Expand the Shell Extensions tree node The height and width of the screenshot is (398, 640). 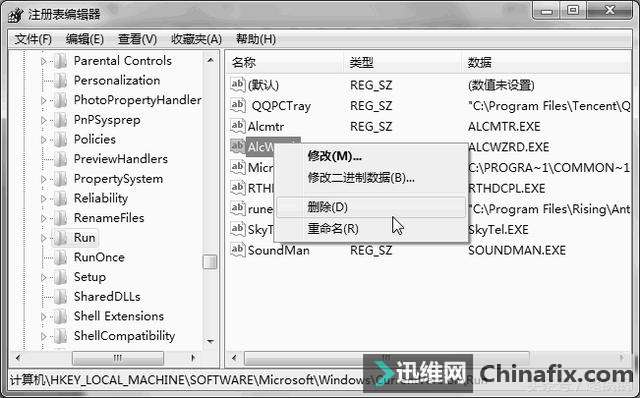click(x=43, y=316)
